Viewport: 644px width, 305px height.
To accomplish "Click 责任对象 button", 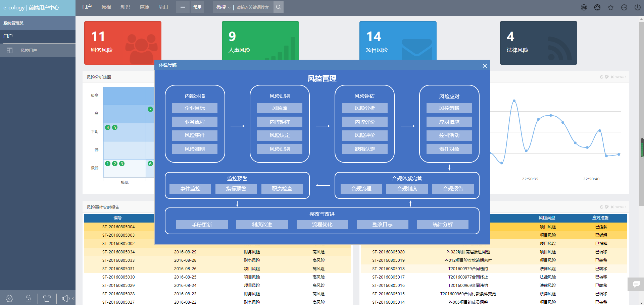I will [x=449, y=149].
